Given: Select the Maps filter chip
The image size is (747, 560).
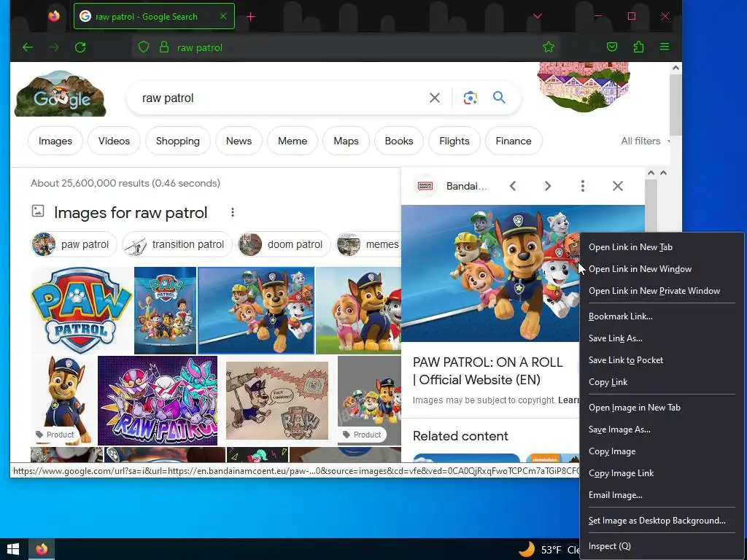Looking at the screenshot, I should [x=346, y=141].
